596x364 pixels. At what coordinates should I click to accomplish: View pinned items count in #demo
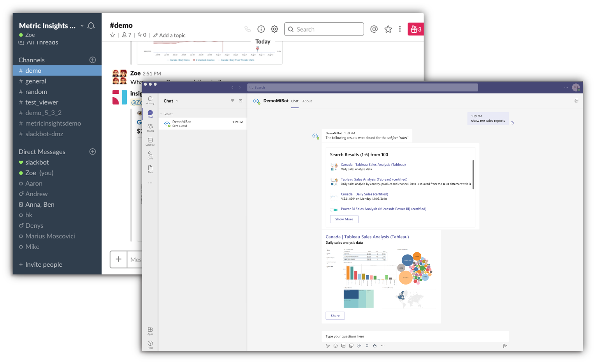[142, 35]
